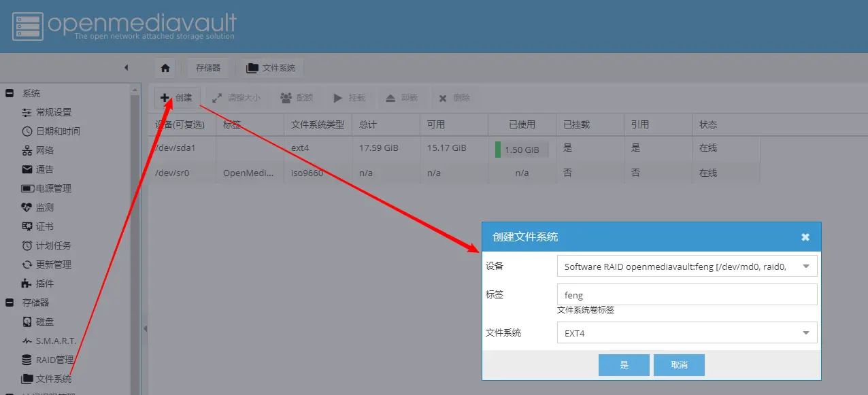Click the openmediavault logo
868x395 pixels.
[124, 26]
